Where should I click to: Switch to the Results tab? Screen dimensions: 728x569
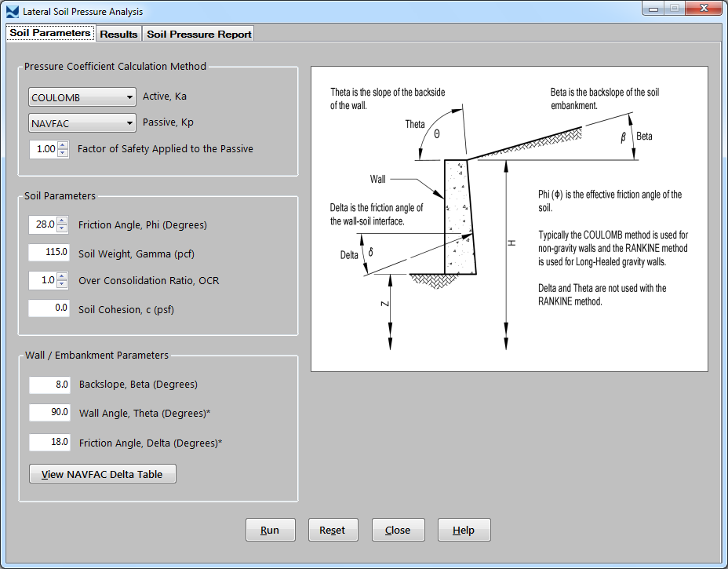pyautogui.click(x=118, y=35)
